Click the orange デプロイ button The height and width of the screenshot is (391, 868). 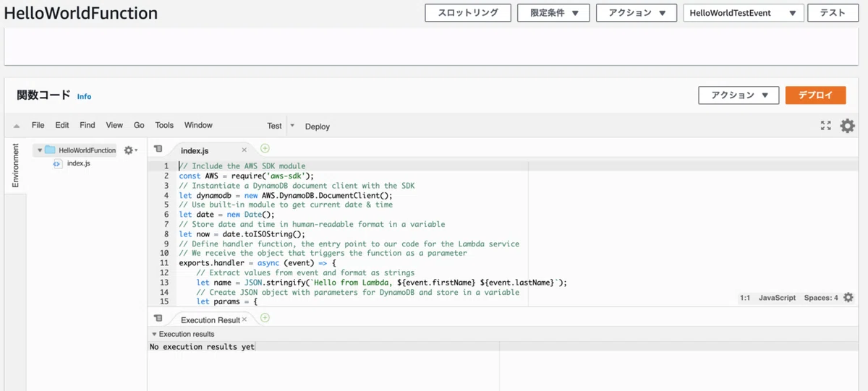pyautogui.click(x=815, y=95)
